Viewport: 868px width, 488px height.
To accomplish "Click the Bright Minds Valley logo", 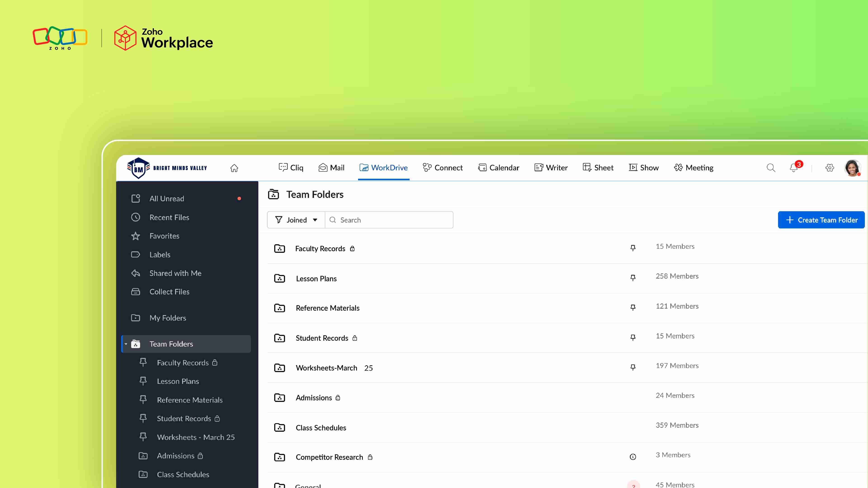I will (x=167, y=168).
